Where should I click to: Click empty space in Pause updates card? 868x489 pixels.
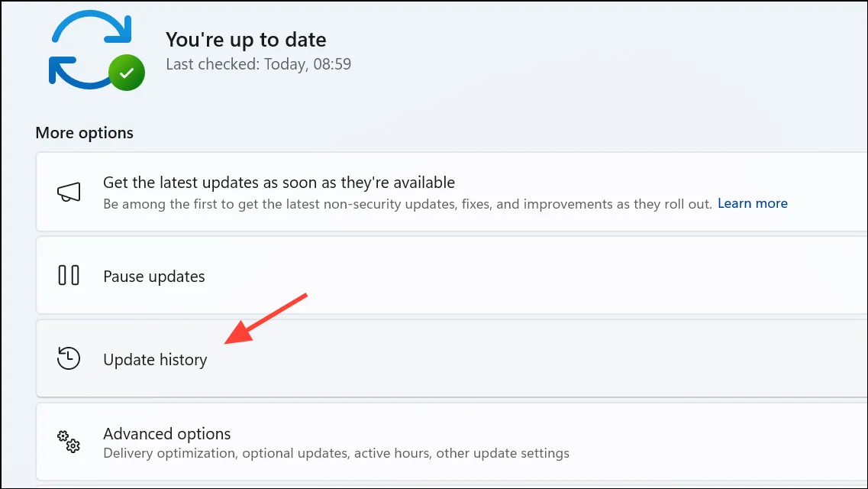pos(553,275)
